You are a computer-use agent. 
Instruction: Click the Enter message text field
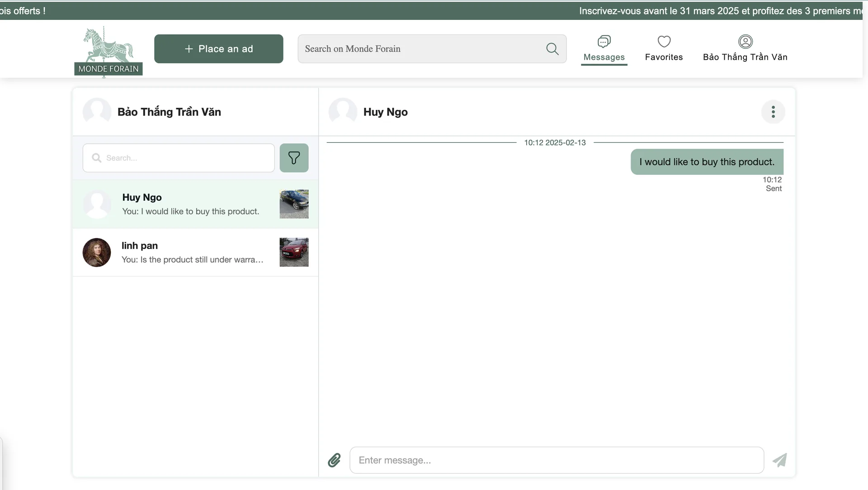[556, 460]
